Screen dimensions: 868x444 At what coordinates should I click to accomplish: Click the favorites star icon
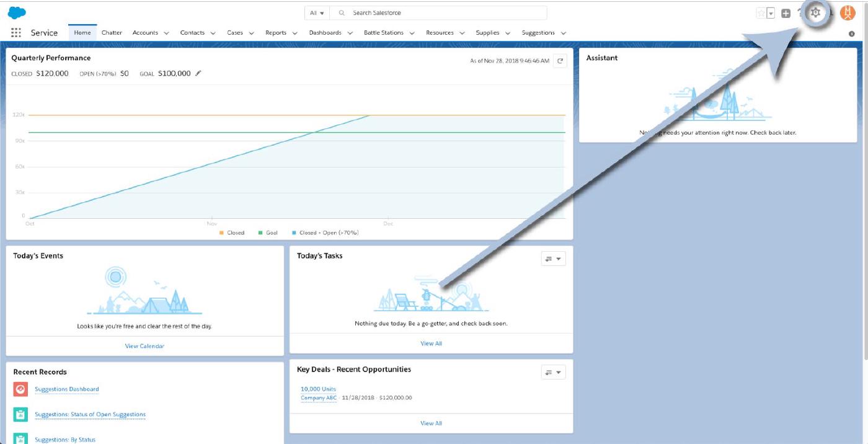(x=761, y=13)
